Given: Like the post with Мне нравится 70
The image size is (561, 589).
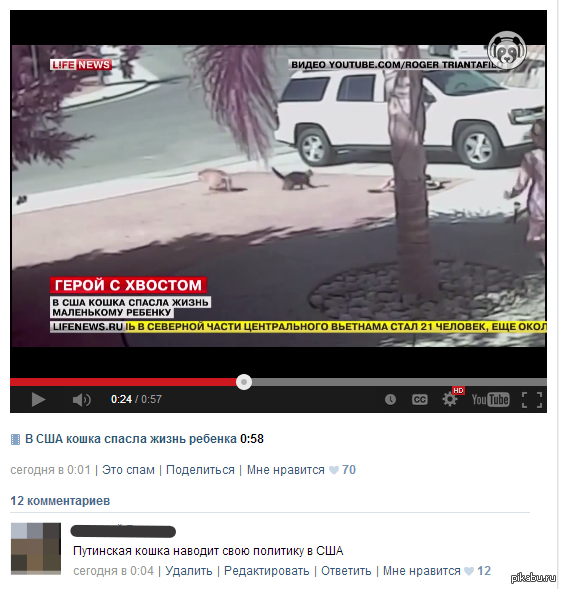Looking at the screenshot, I should [301, 470].
